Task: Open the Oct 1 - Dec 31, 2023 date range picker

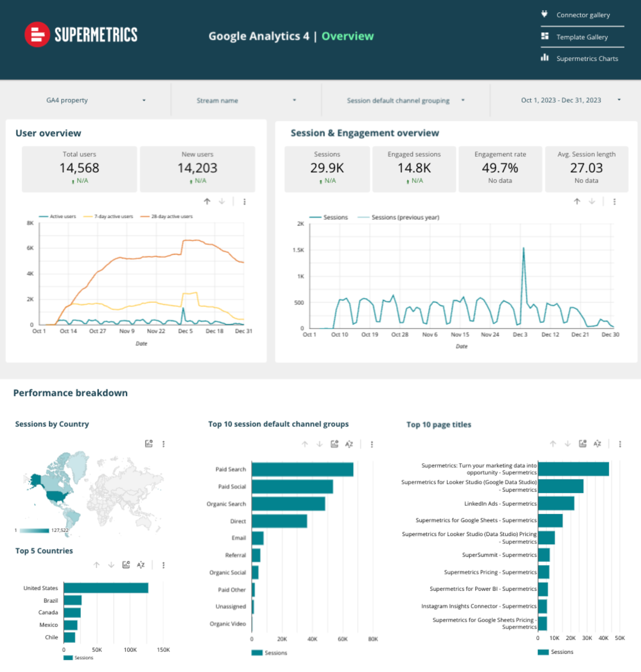Action: pyautogui.click(x=570, y=100)
